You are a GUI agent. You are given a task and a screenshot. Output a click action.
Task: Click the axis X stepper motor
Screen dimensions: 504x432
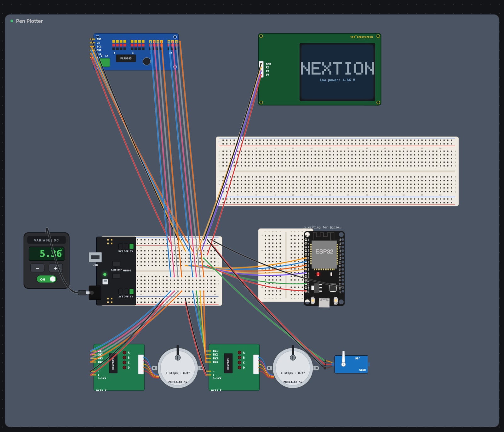(x=293, y=367)
